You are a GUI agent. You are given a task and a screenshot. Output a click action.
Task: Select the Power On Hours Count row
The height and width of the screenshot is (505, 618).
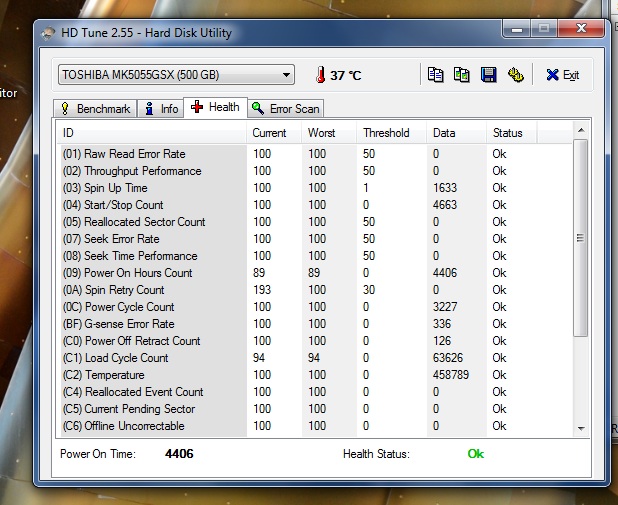coord(315,273)
